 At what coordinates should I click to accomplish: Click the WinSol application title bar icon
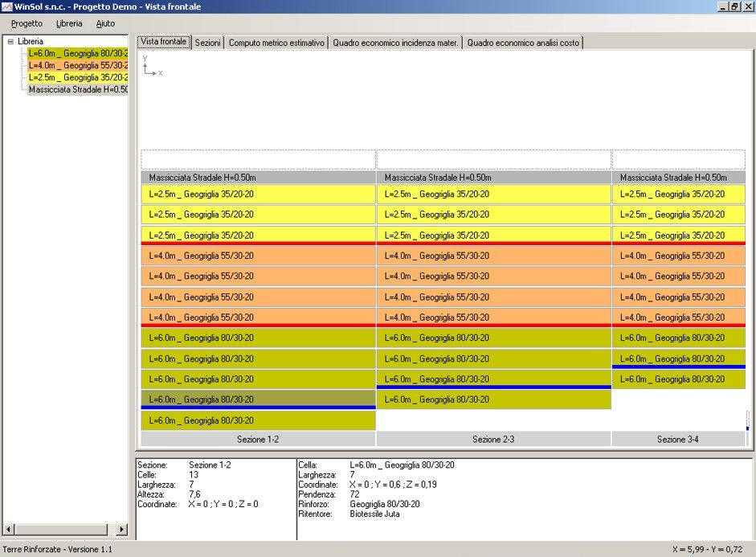tap(6, 6)
